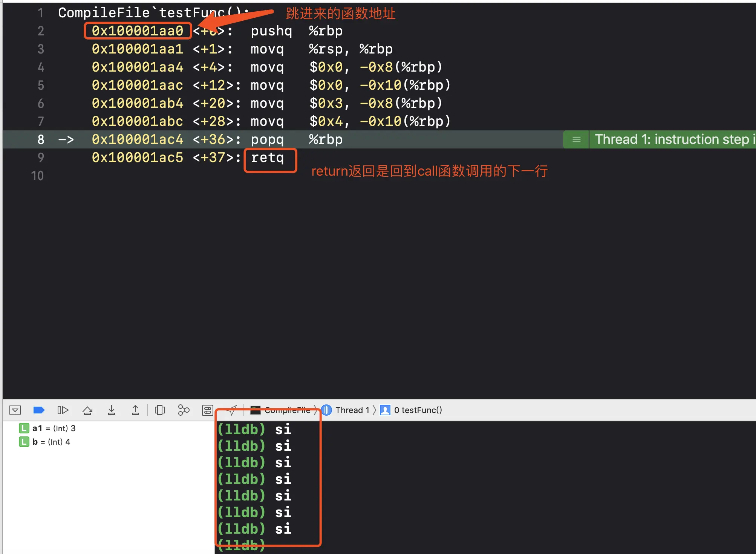Viewport: 756px width, 554px height.
Task: Click the Step Over icon
Action: click(x=87, y=410)
